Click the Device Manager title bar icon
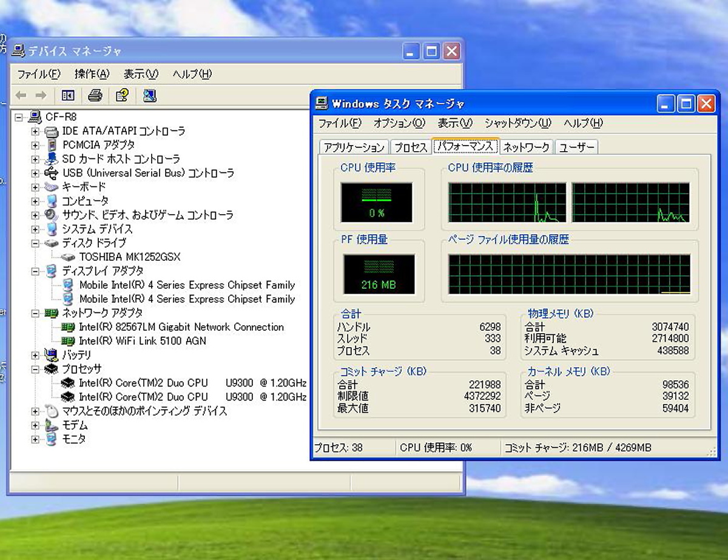This screenshot has height=560, width=728. pos(19,52)
